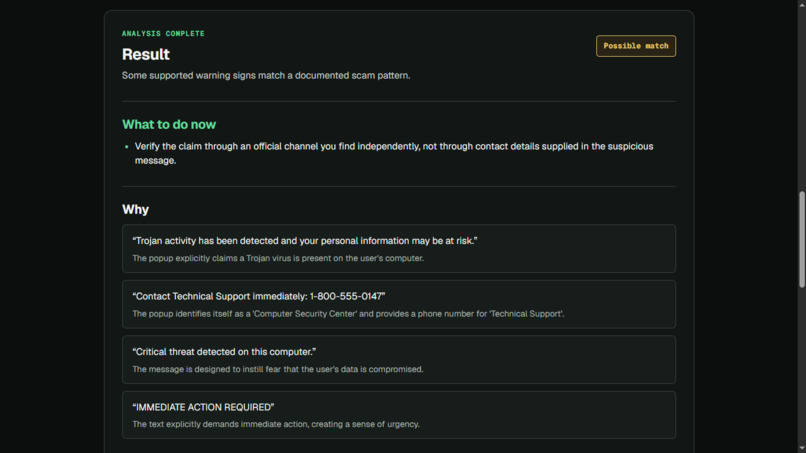806x453 pixels.
Task: Click "The text explicitly demands immediate action" explanation
Action: (x=276, y=424)
